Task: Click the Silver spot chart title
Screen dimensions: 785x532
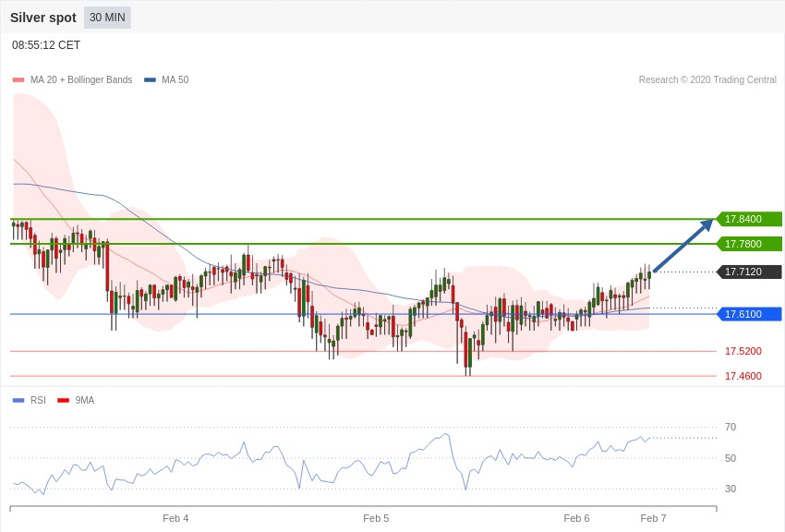Action: click(43, 18)
